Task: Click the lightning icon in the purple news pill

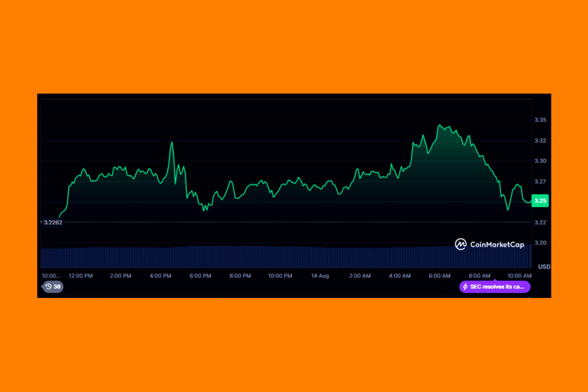Action: (x=464, y=286)
